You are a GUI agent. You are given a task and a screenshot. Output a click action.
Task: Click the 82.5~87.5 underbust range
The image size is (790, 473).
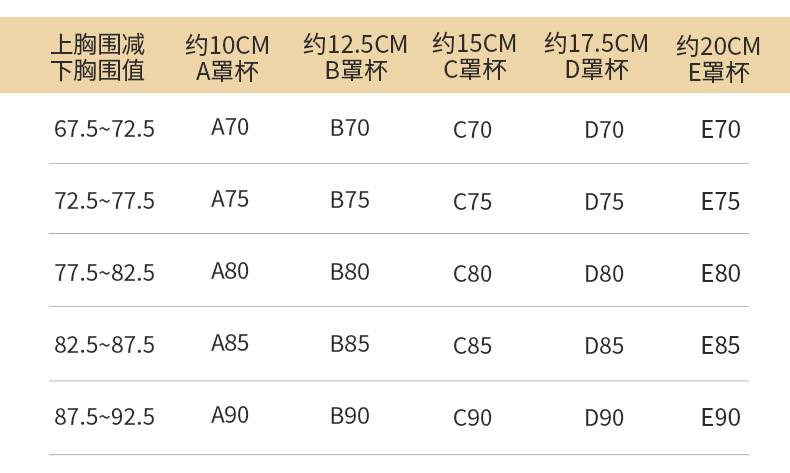coord(105,345)
